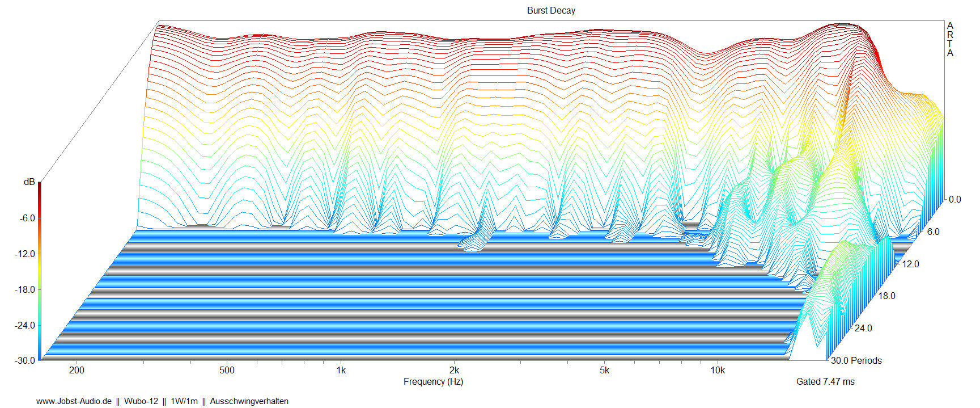Select the 0.0 periods tick label
Image resolution: width=980 pixels, height=408 pixels.
[x=954, y=199]
